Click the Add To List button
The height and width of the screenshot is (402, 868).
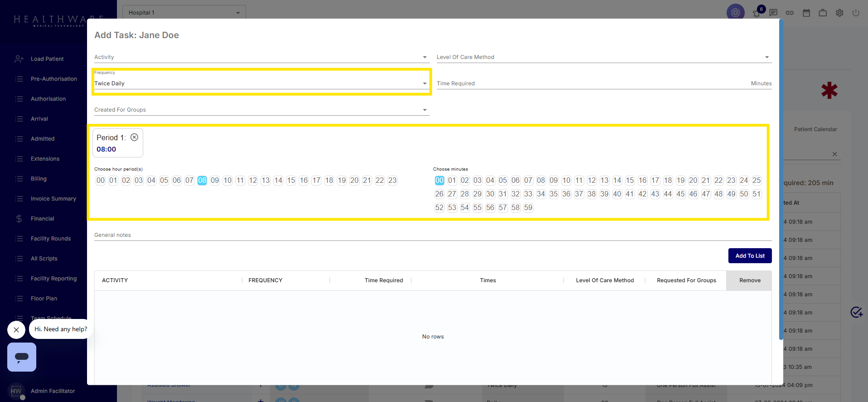pos(750,256)
